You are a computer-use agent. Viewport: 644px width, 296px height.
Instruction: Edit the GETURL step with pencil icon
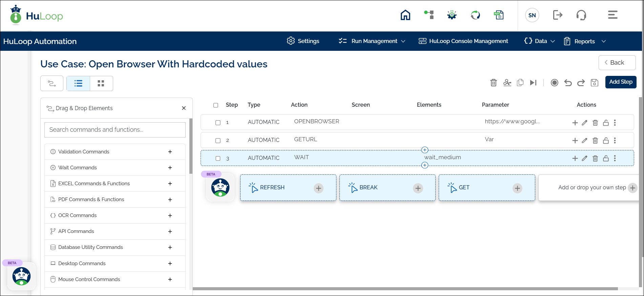(x=584, y=141)
